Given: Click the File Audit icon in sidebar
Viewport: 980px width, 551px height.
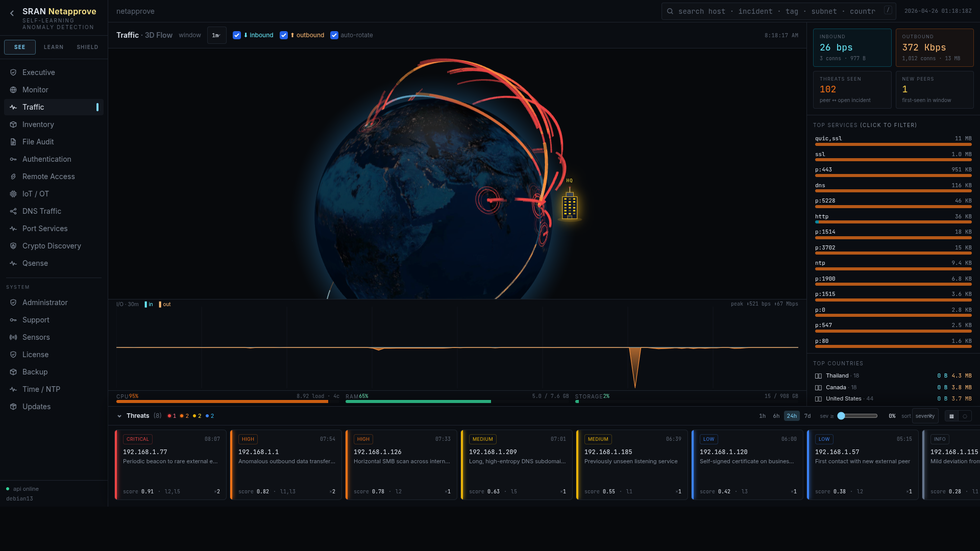Looking at the screenshot, I should coord(13,142).
